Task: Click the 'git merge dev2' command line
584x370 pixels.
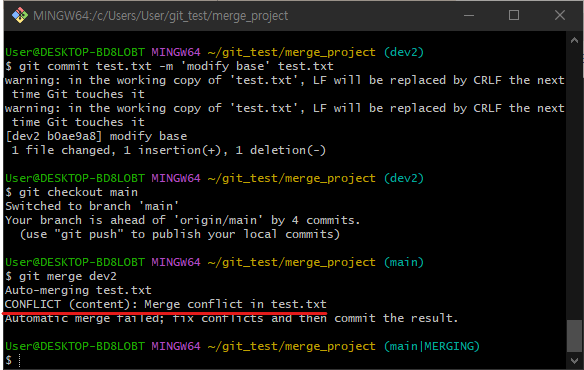Action: (x=61, y=276)
